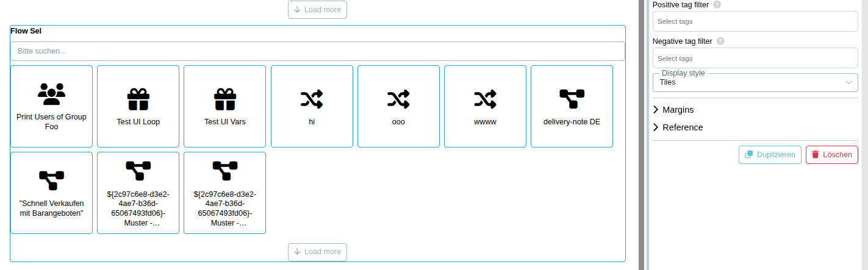Click the gift icon on Test UI Vars

click(x=225, y=99)
